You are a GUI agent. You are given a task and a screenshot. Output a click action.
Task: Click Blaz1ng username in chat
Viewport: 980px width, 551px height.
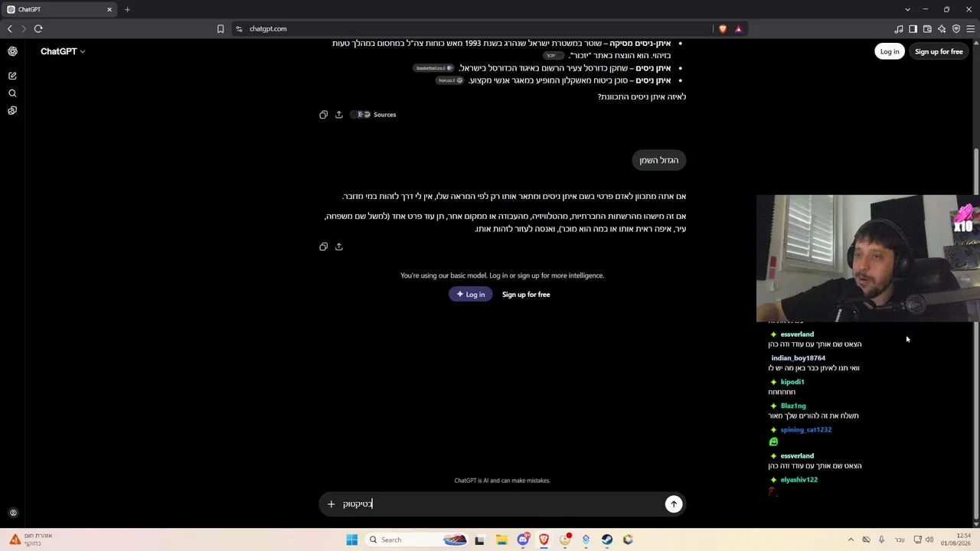click(x=793, y=406)
